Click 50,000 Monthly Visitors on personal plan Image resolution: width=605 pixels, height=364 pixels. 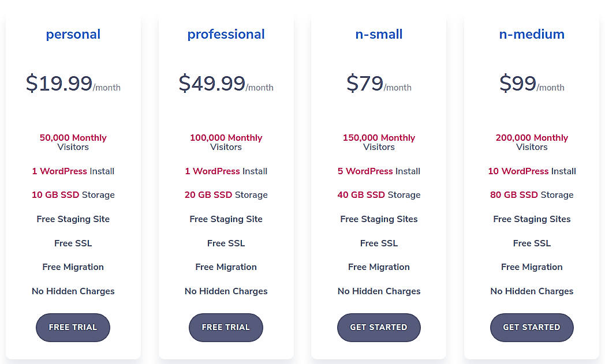pyautogui.click(x=73, y=142)
